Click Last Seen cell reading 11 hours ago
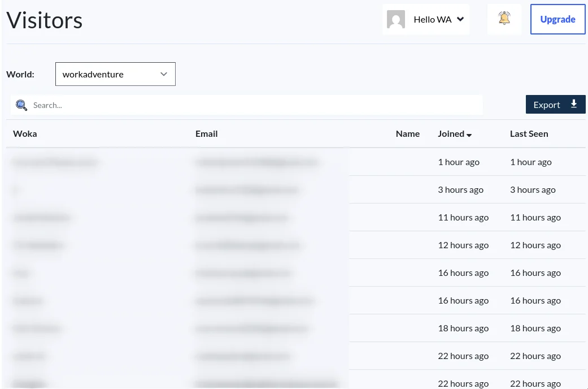Image resolution: width=588 pixels, height=389 pixels. [535, 218]
